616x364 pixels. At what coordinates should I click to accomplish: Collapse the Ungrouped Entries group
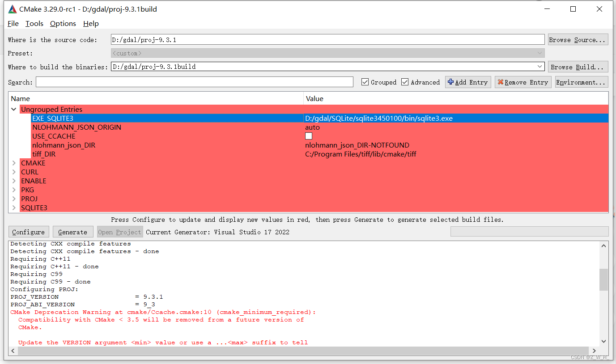coord(14,109)
